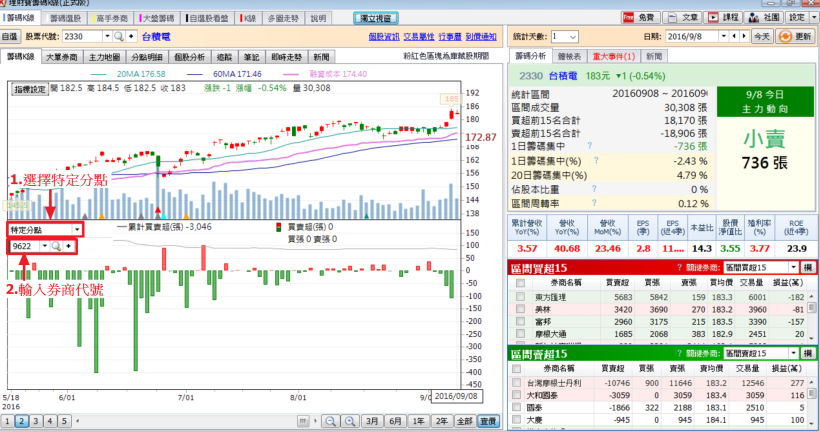Open the 交易屬性 link
The width and height of the screenshot is (820, 432).
coord(419,37)
